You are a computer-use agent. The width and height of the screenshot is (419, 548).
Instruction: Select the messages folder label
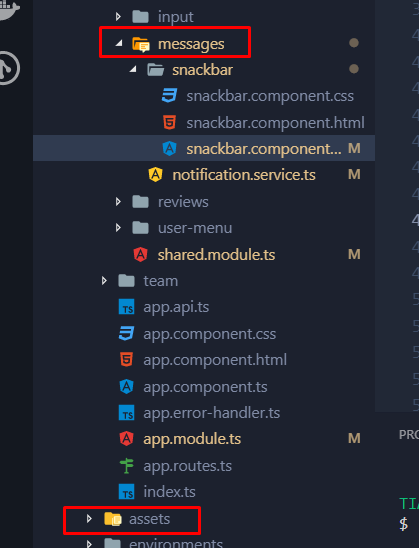click(191, 44)
